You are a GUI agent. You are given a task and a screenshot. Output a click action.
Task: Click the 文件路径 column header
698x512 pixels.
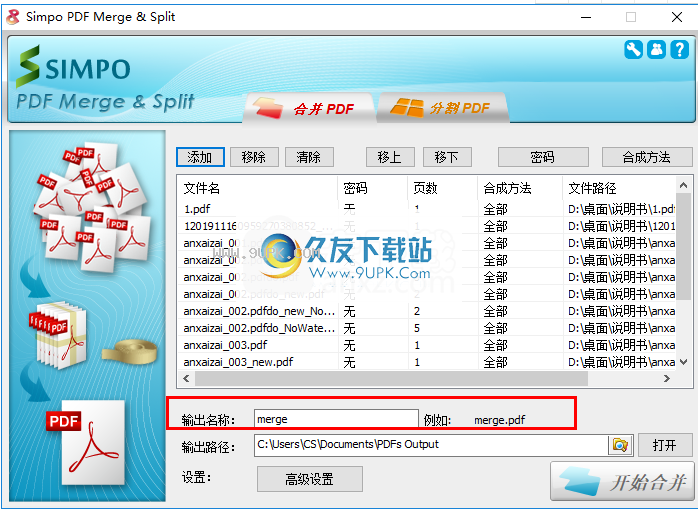[619, 188]
